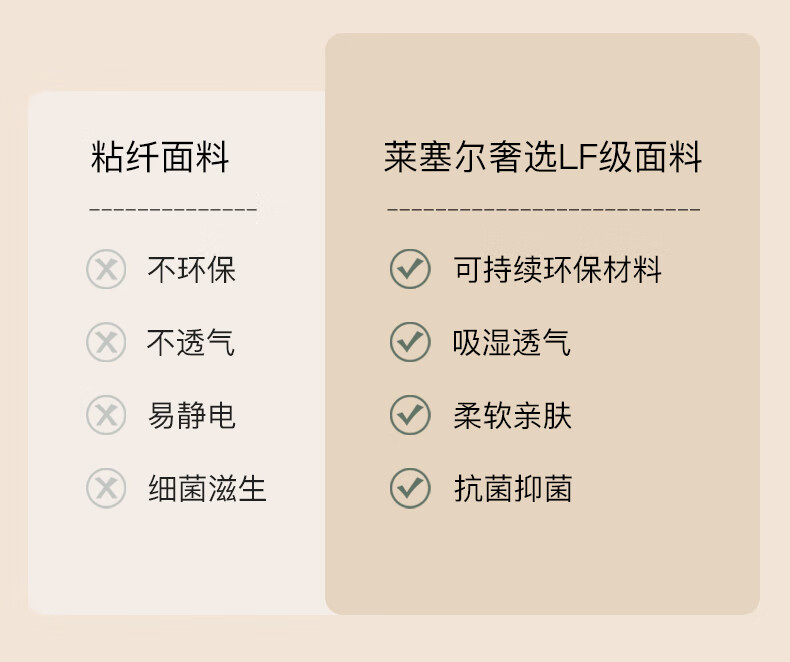
Task: Tap the X icon next to 细菌滋生
Action: [106, 488]
